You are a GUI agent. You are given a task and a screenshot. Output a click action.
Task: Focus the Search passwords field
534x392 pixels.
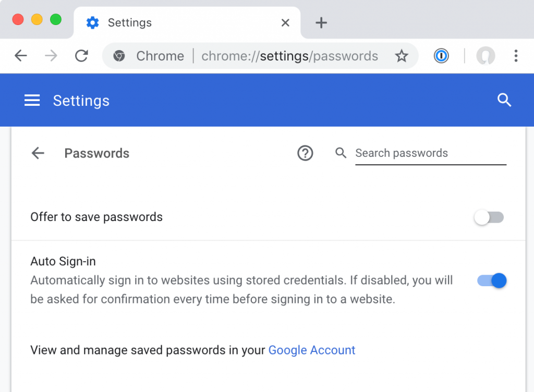pyautogui.click(x=430, y=153)
